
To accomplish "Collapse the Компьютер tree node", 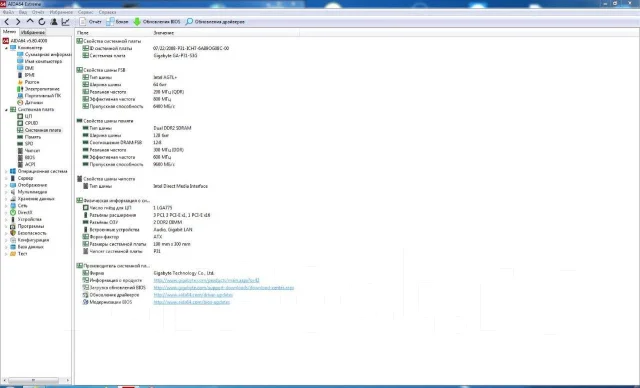I will [x=6, y=48].
